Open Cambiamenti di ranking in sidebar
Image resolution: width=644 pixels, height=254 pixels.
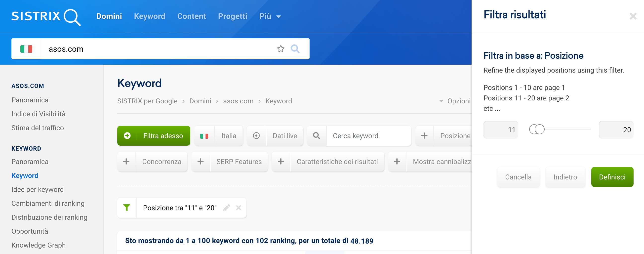click(x=48, y=204)
